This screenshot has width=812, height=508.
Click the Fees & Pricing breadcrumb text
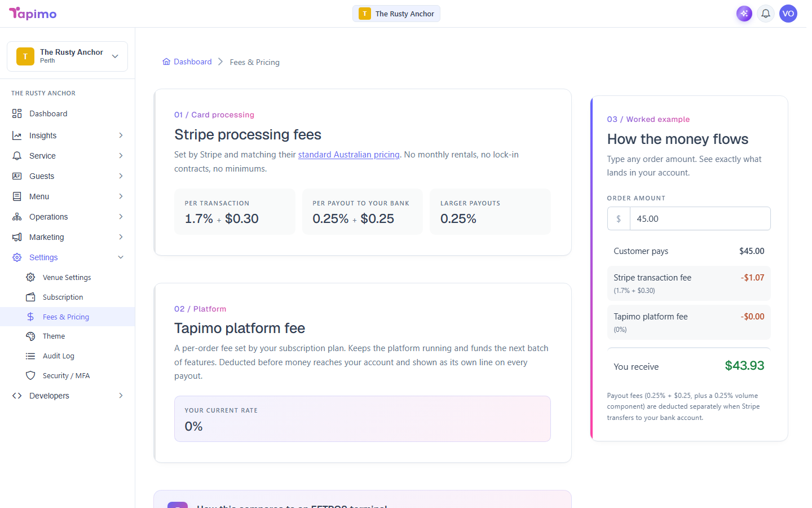click(254, 62)
